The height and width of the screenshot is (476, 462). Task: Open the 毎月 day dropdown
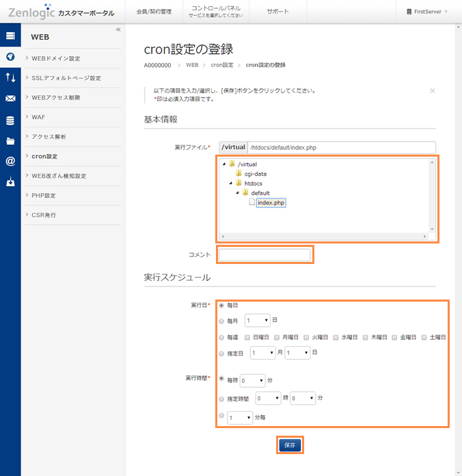click(x=257, y=320)
